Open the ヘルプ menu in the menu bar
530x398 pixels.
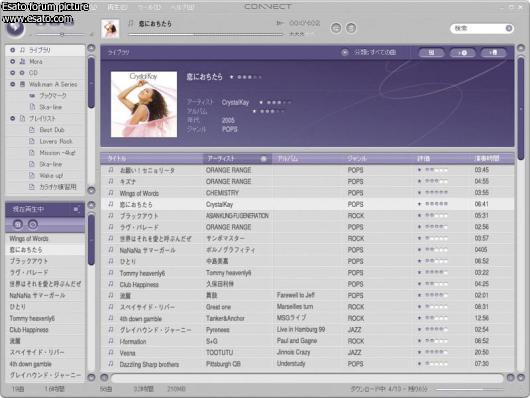[x=182, y=7]
